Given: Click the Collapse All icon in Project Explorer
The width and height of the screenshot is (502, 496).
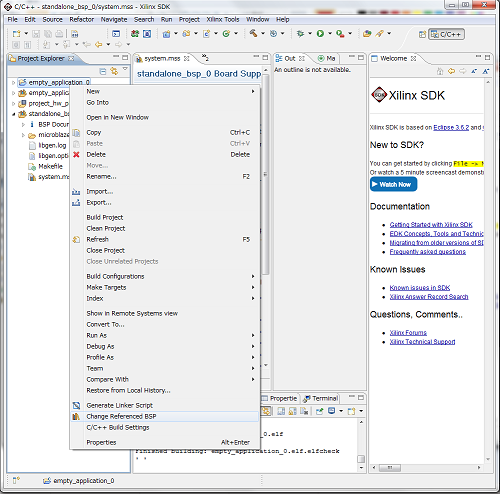Looking at the screenshot, I should [103, 71].
